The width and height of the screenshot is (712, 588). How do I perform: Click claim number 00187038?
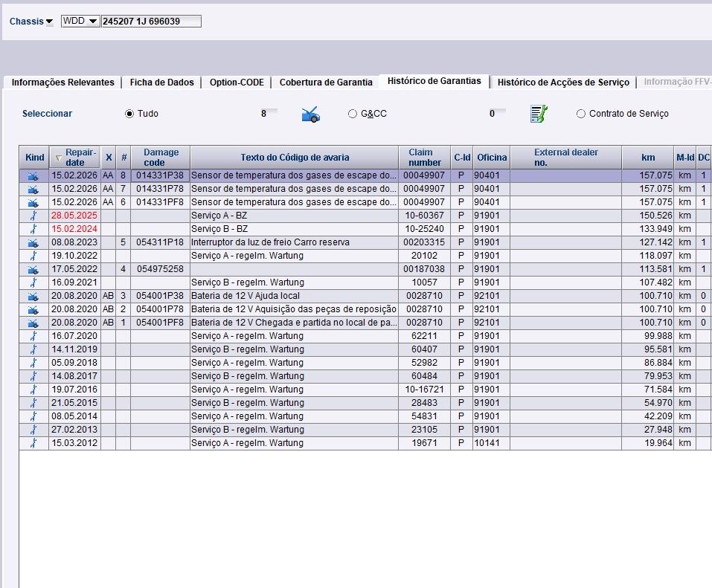point(424,269)
